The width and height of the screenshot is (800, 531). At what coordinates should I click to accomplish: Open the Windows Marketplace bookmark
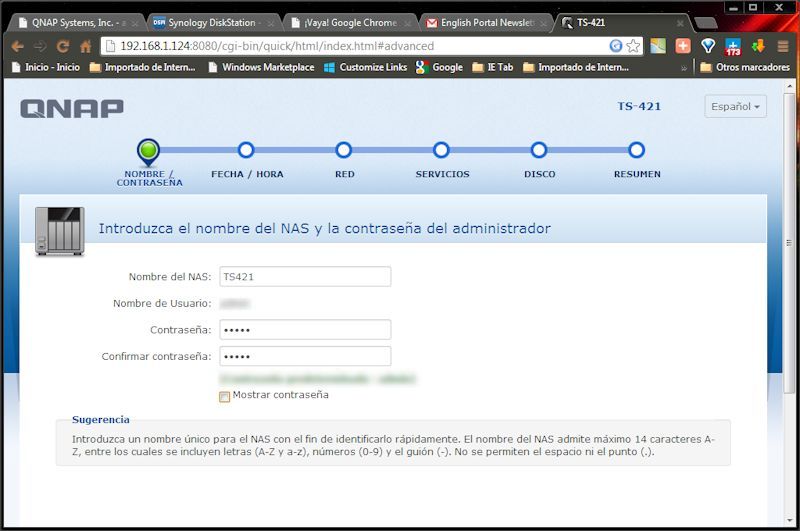[261, 67]
